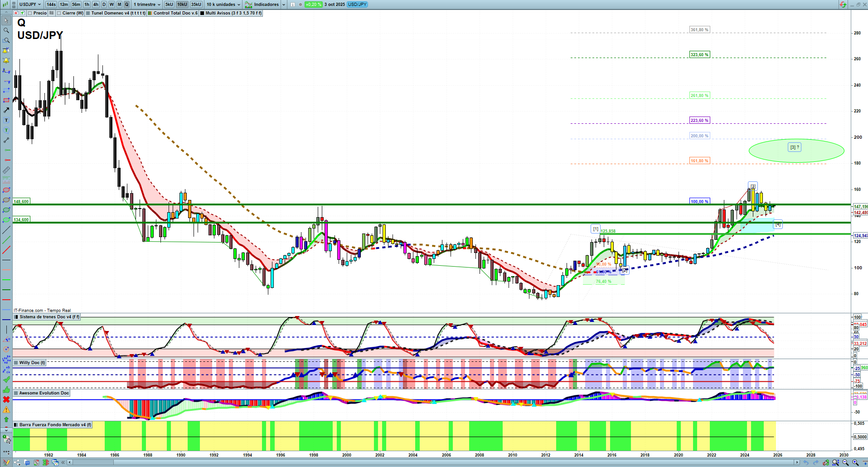This screenshot has height=467, width=868.
Task: Click the info 'i' icon in top toolbar
Action: click(x=293, y=5)
